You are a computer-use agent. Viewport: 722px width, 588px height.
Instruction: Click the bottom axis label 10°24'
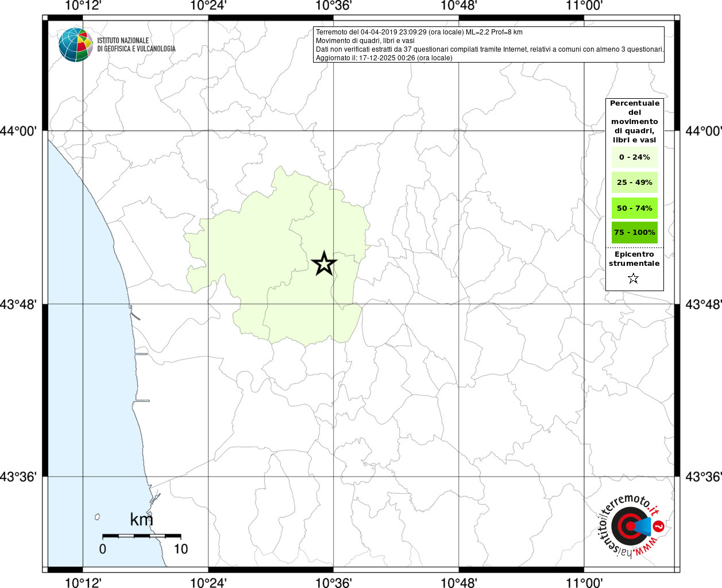pos(209,583)
